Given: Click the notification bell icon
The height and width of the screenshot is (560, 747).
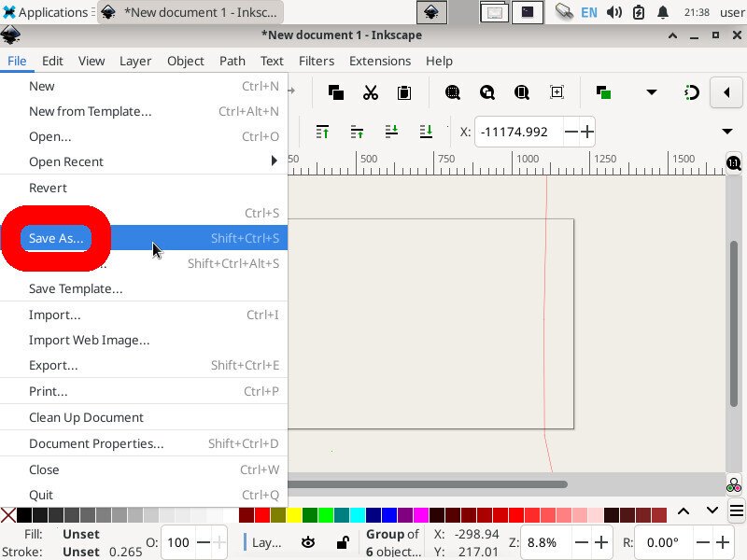Looking at the screenshot, I should click(663, 12).
